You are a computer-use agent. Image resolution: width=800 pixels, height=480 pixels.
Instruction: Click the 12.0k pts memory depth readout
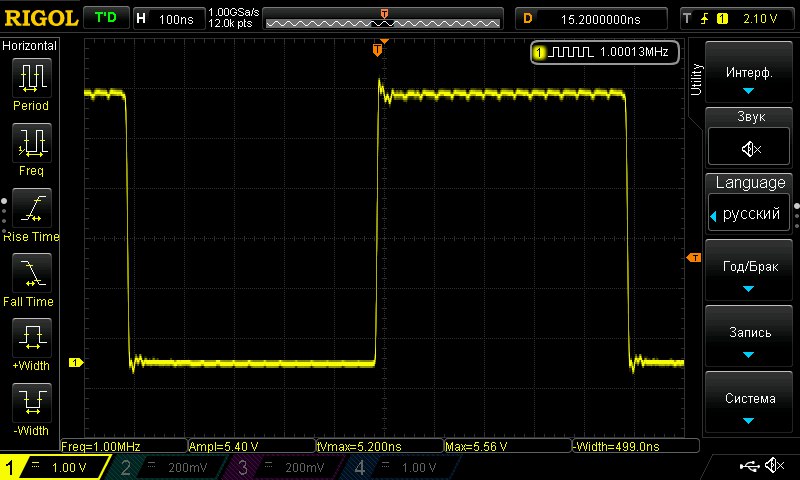click(230, 23)
